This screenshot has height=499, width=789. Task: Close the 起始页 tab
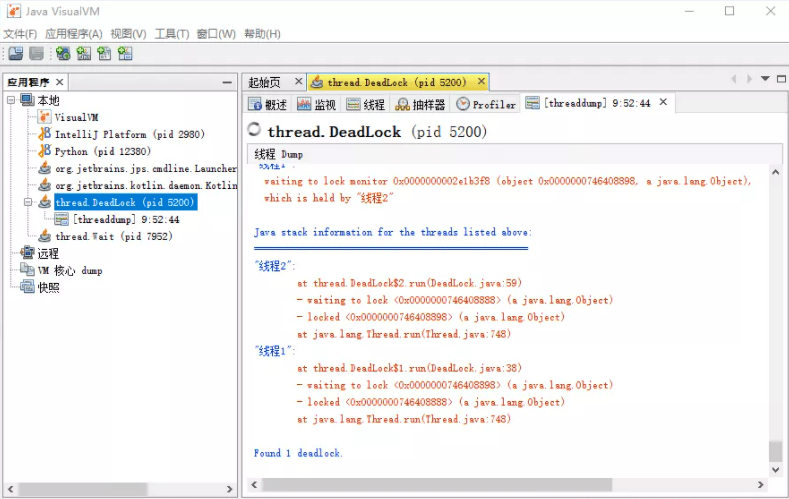[x=298, y=81]
